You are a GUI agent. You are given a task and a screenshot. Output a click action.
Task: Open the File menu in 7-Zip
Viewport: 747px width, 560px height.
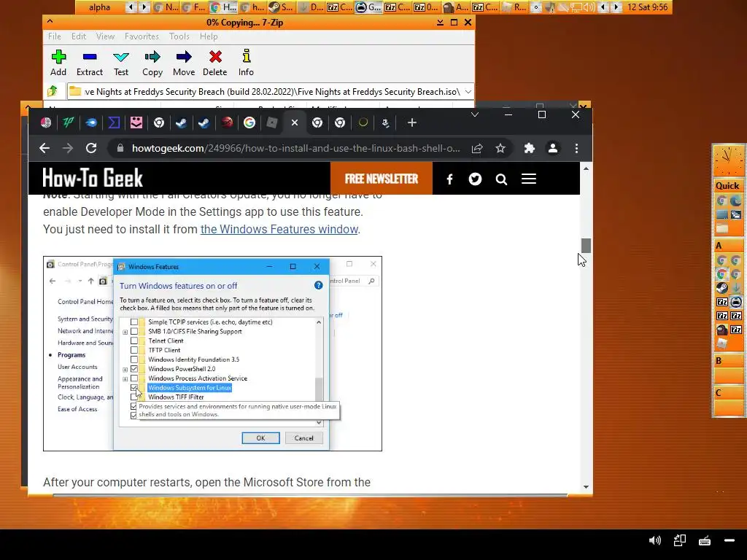click(x=54, y=36)
